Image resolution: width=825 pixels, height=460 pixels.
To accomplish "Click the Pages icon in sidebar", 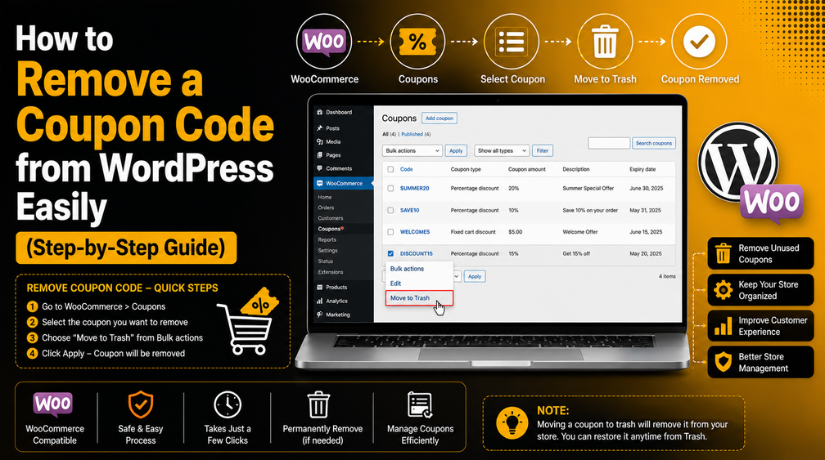I will click(319, 155).
